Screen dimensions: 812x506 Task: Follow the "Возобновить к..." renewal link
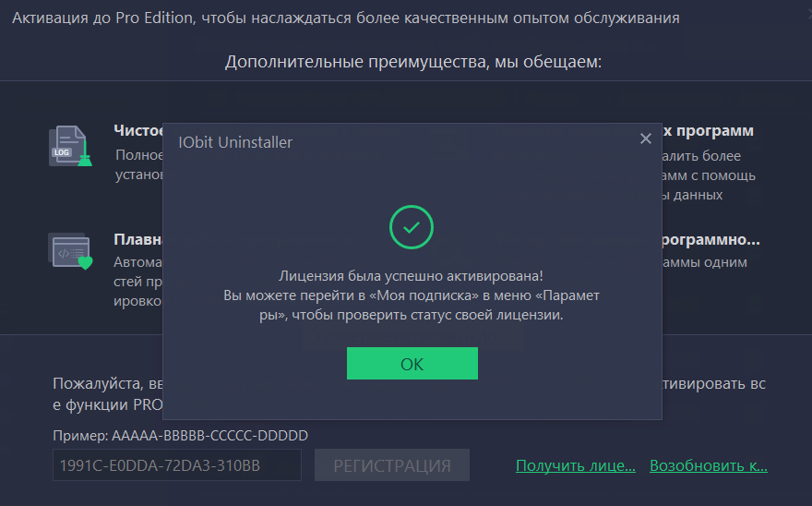pyautogui.click(x=709, y=465)
